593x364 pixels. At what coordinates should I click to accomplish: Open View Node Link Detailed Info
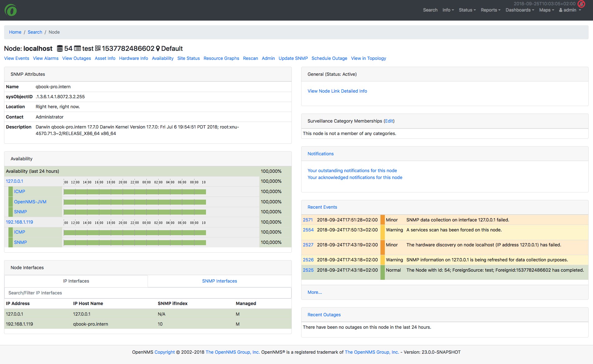click(337, 91)
